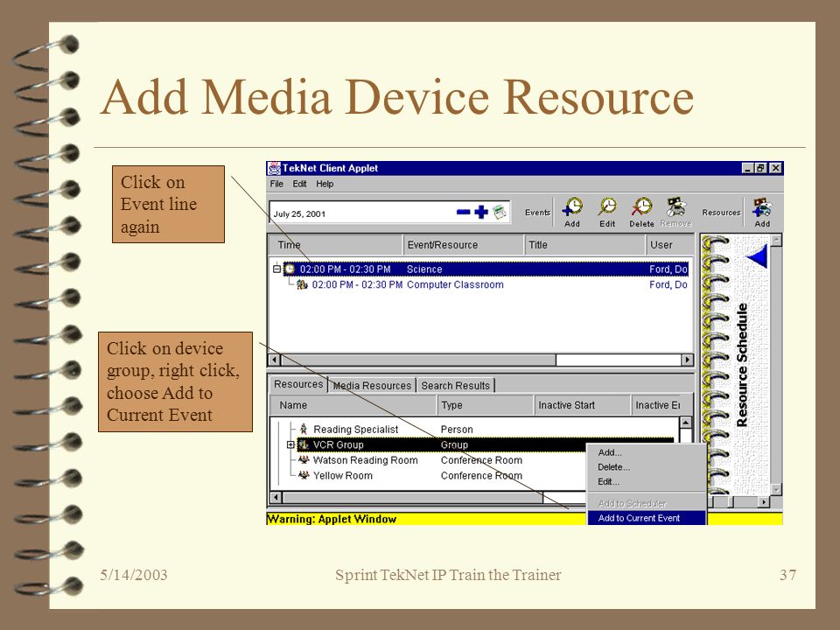Open the Edit menu
The height and width of the screenshot is (630, 840).
click(x=299, y=184)
